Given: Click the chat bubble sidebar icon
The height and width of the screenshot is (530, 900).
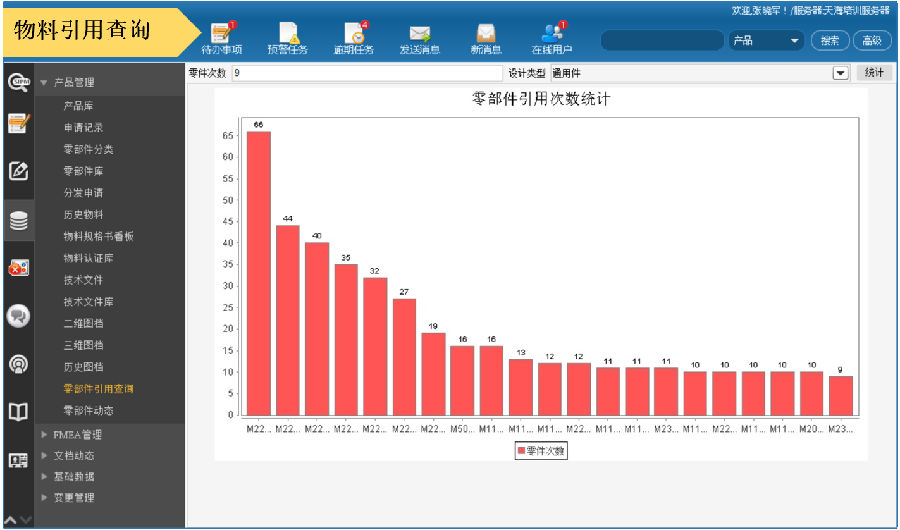Looking at the screenshot, I should 19,315.
